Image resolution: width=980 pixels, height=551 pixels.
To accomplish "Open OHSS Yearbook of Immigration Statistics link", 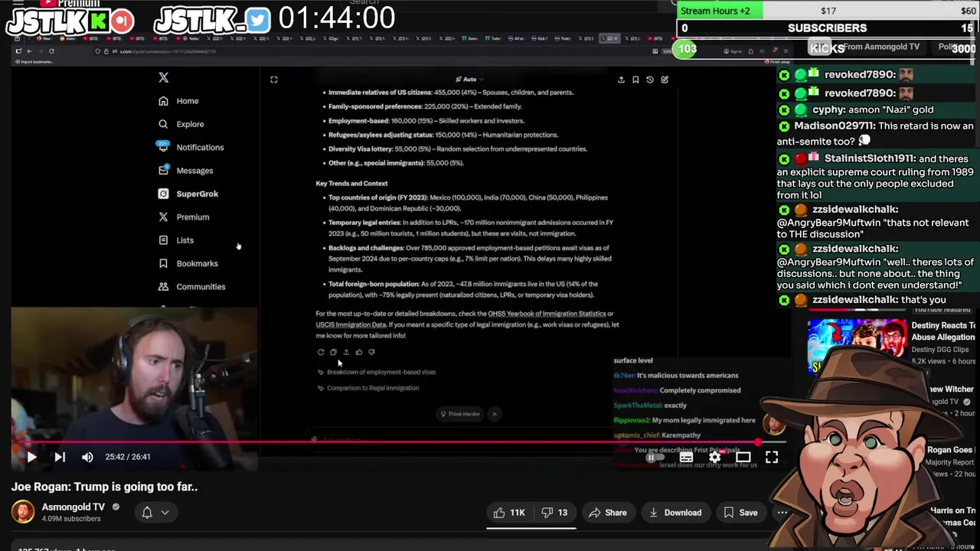I will click(547, 314).
